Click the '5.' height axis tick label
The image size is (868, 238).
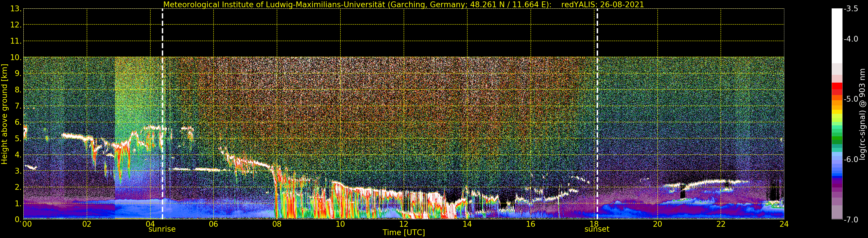click(18, 138)
